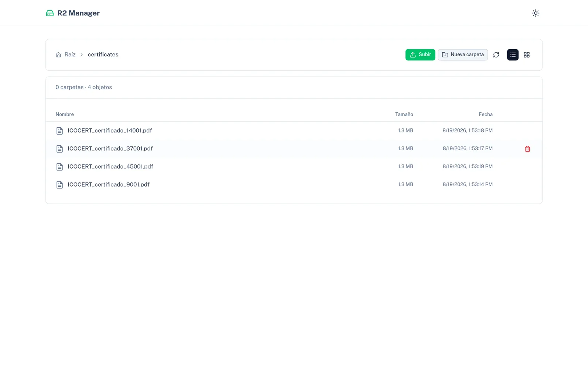This screenshot has height=368, width=588.
Task: Create a folder with Nueva carpeta
Action: pos(463,54)
